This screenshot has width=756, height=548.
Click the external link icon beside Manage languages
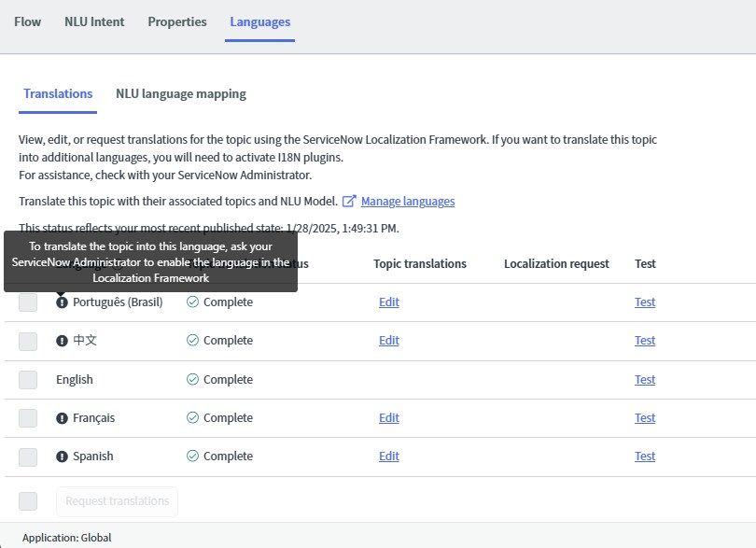pos(349,201)
